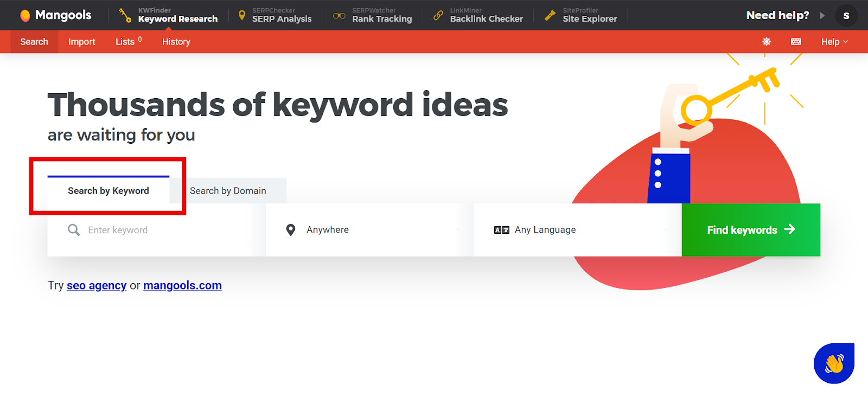This screenshot has width=868, height=397.
Task: Try the seo agency example link
Action: [97, 285]
